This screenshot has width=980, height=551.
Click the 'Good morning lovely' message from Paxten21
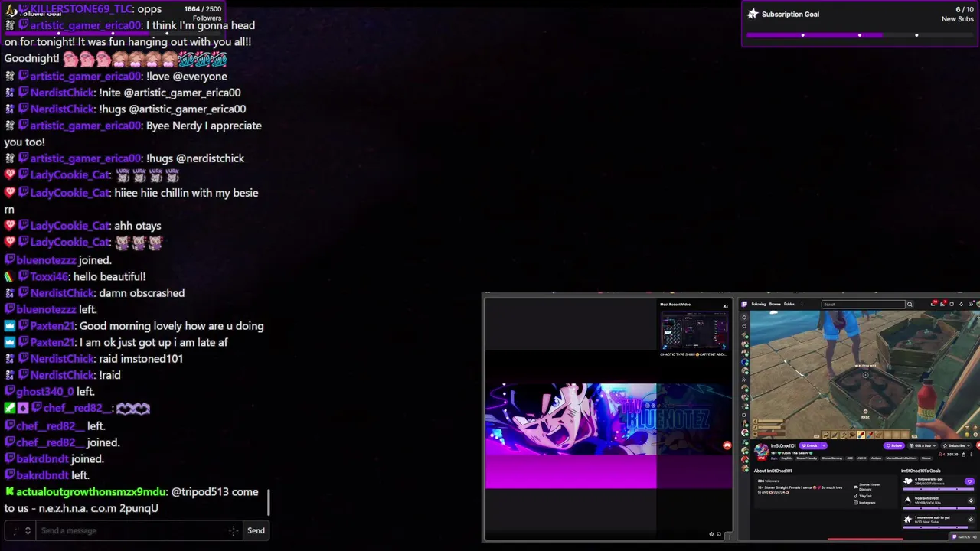(171, 325)
